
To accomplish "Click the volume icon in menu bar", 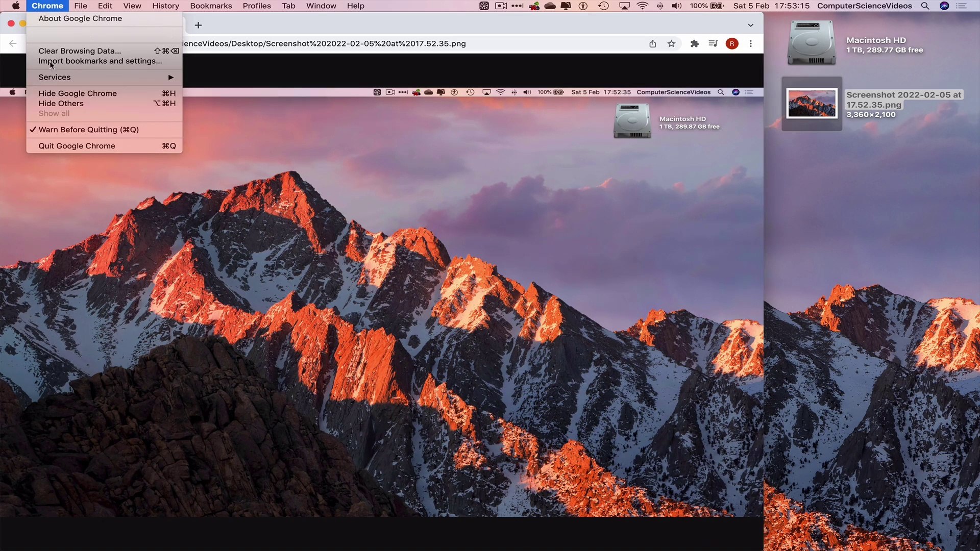I will click(x=676, y=6).
